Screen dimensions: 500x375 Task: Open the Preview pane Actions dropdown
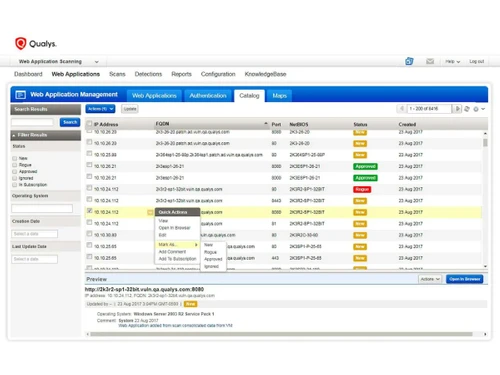click(430, 279)
